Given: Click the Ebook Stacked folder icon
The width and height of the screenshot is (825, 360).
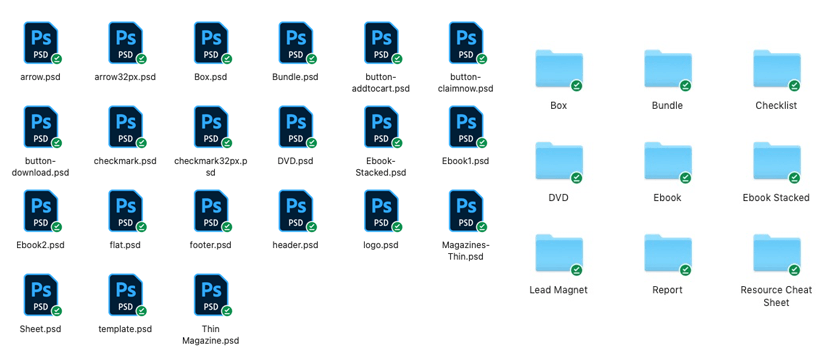Looking at the screenshot, I should (777, 162).
